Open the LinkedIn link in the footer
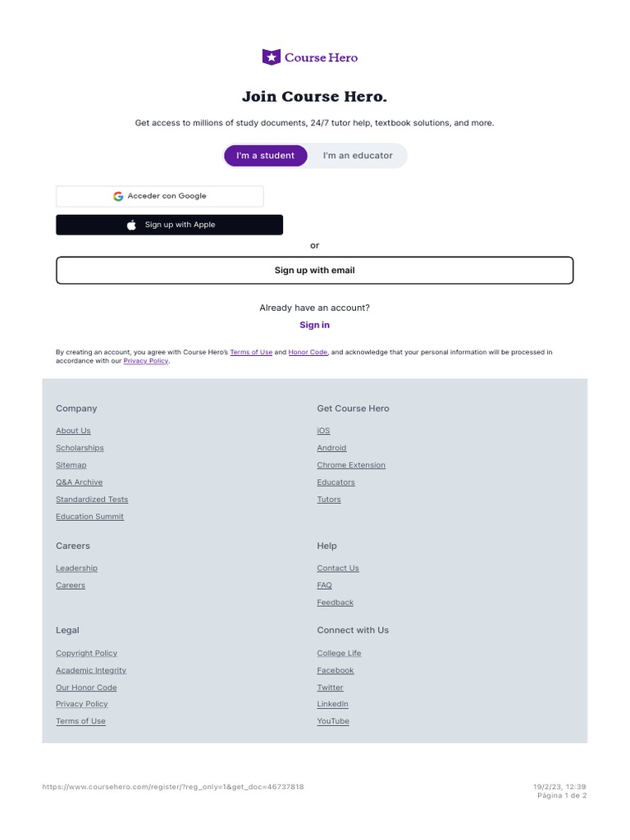 [332, 704]
